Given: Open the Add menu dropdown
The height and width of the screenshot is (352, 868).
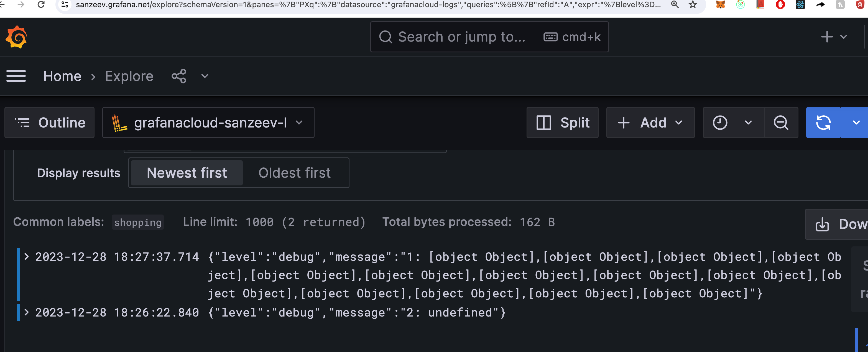Looking at the screenshot, I should 650,123.
